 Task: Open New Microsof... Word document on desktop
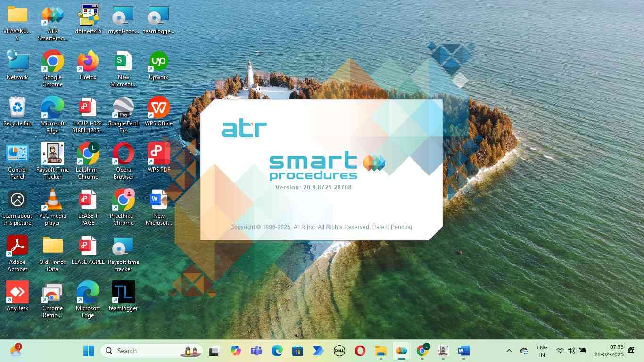coord(159,207)
